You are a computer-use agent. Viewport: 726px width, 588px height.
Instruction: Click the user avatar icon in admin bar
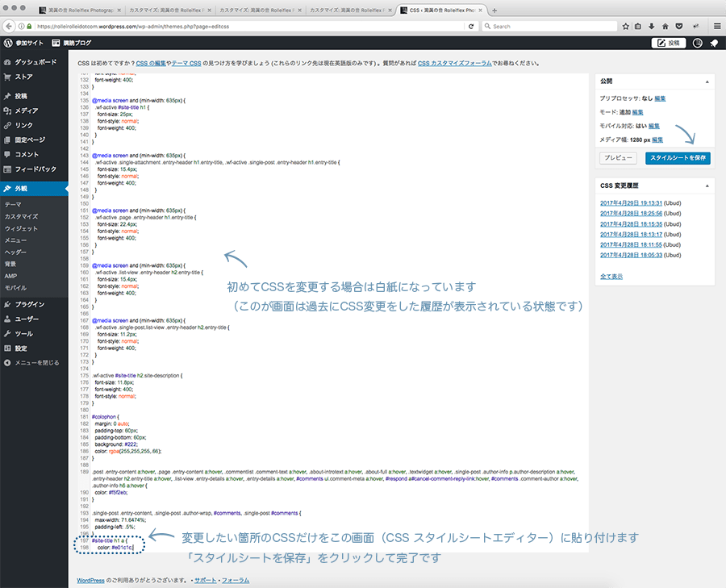tap(697, 43)
